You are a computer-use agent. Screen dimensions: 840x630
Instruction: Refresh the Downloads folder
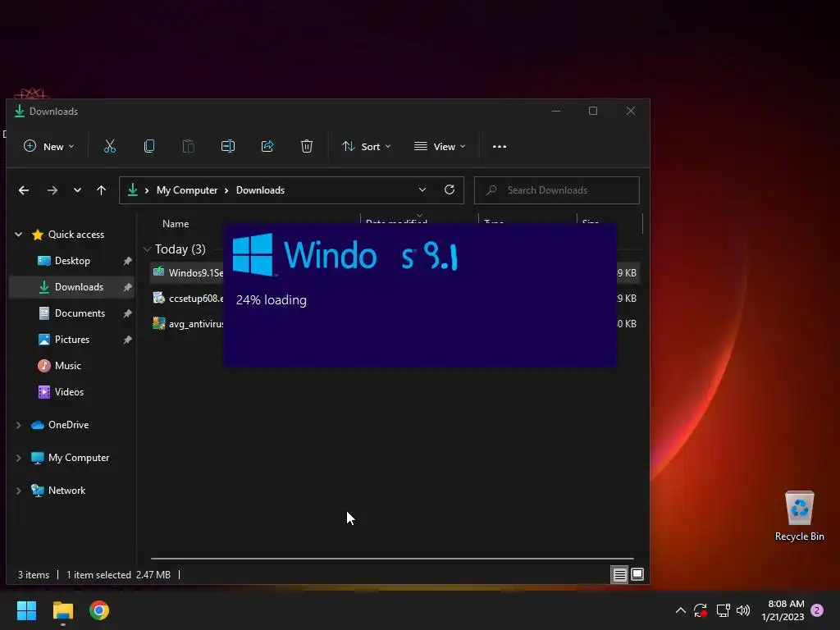[450, 189]
